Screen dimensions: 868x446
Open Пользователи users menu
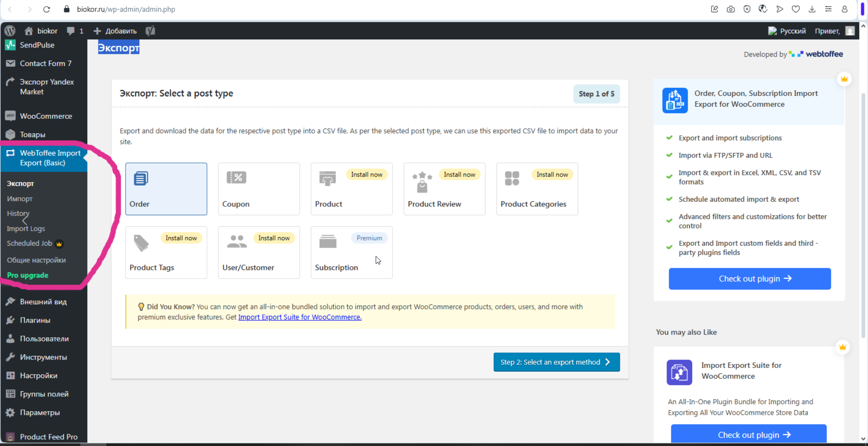[x=43, y=338]
